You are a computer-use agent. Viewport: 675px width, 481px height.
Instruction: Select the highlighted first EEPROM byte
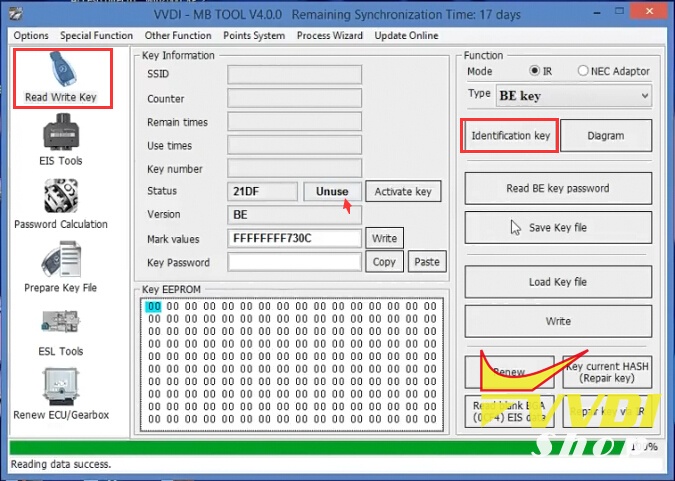point(154,306)
